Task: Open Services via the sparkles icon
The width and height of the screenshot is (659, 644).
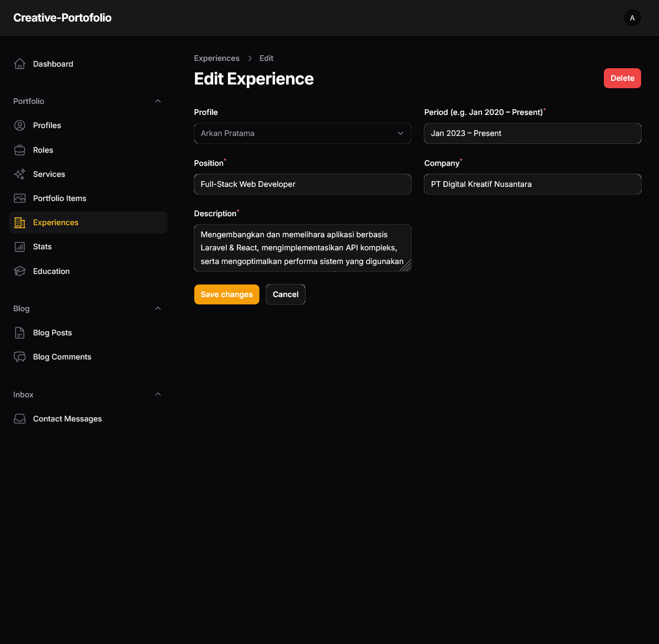Action: (19, 174)
